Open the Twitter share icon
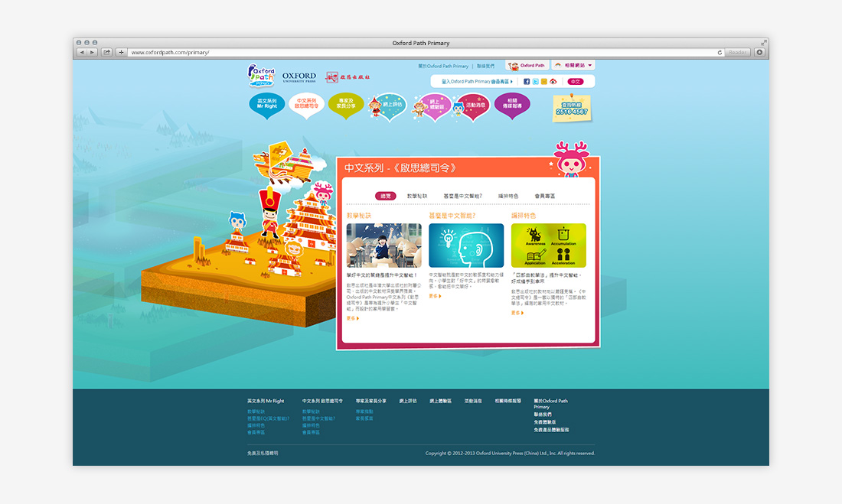Viewport: 842px width, 504px height. coord(535,82)
